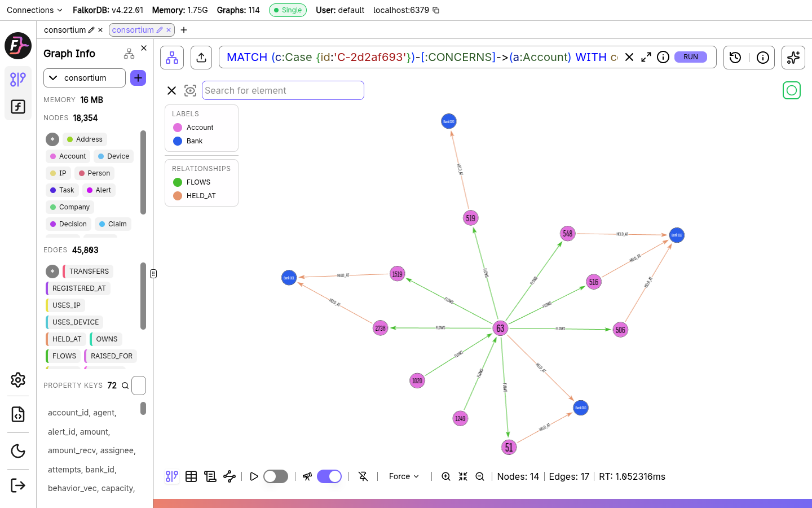Close the Graph Info panel
The image size is (812, 508).
click(144, 48)
